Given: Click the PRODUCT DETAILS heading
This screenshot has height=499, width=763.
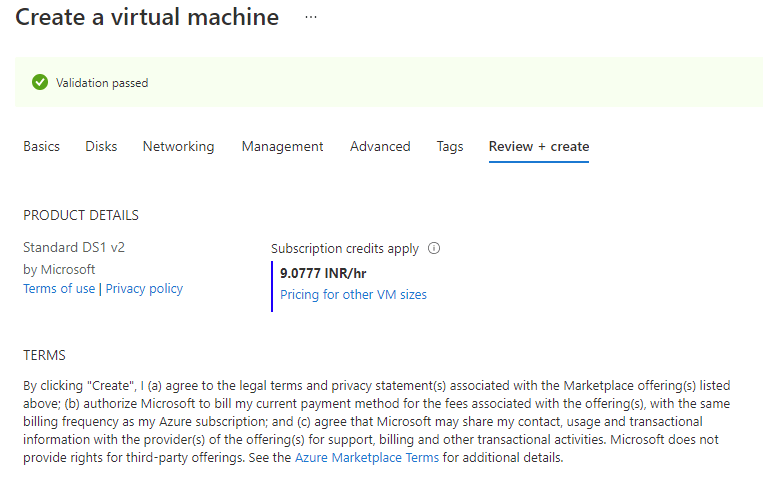Looking at the screenshot, I should pos(81,215).
